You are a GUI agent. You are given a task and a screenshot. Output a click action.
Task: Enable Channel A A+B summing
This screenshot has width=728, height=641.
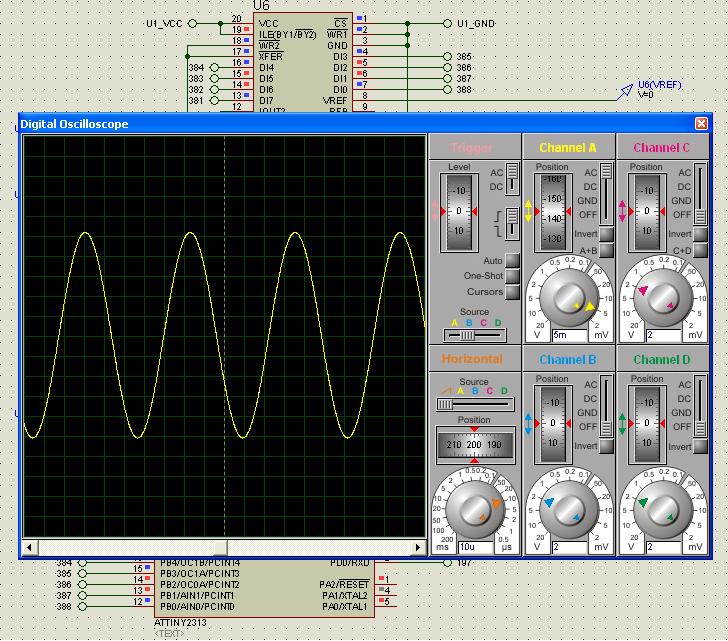coord(606,251)
